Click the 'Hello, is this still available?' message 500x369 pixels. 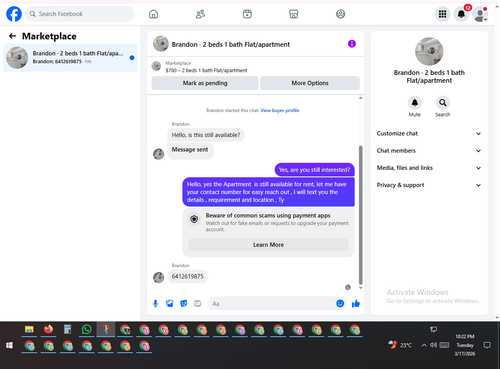(x=206, y=135)
